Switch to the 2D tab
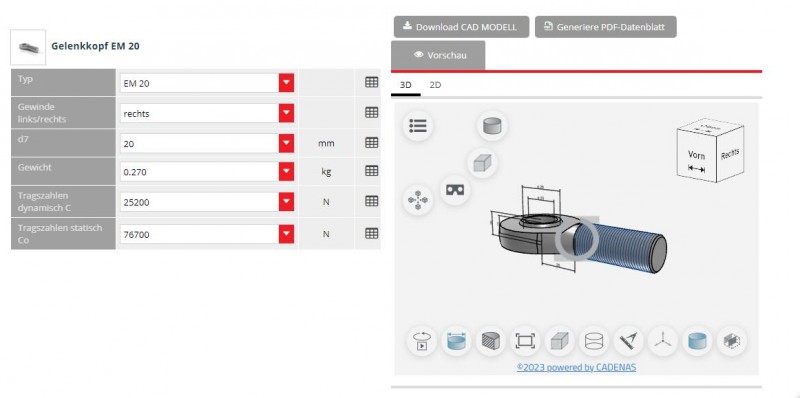This screenshot has width=800, height=398. (435, 85)
